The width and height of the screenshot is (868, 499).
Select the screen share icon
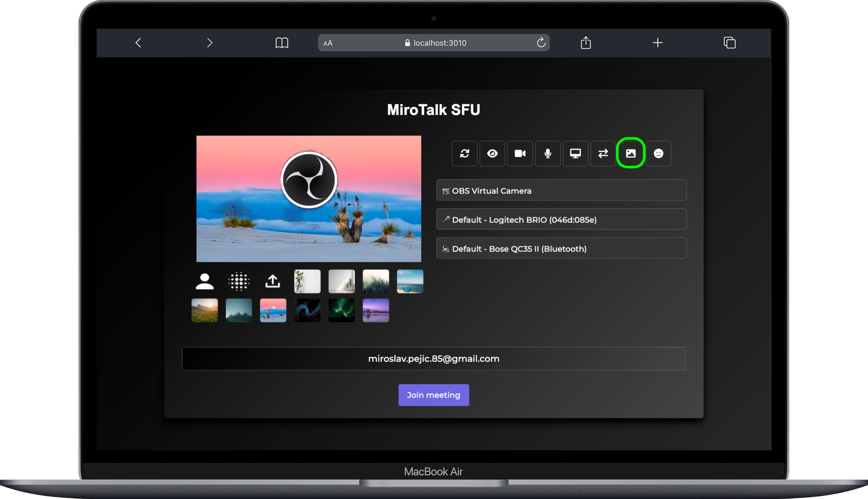(x=575, y=153)
